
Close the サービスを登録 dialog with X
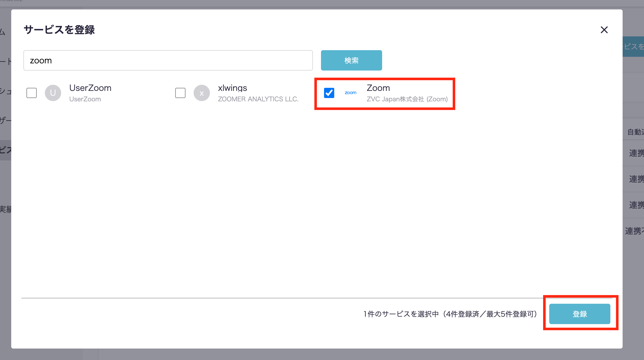tap(604, 30)
